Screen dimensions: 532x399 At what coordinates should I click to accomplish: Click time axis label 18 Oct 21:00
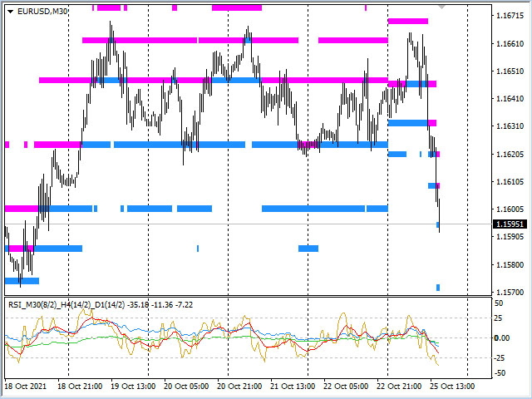[x=80, y=386]
